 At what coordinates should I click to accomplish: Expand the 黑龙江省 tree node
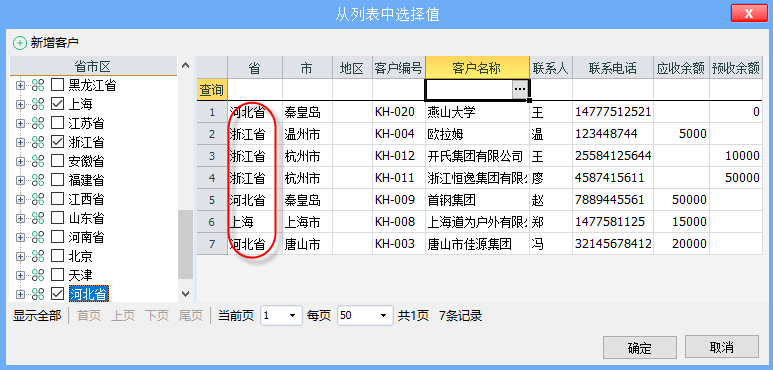click(x=20, y=86)
